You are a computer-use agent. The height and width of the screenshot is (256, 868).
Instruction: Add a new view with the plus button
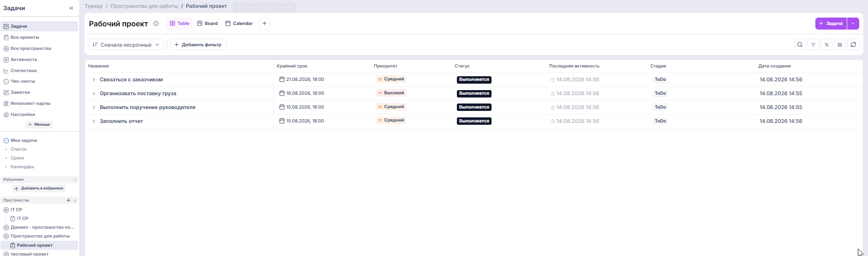264,24
